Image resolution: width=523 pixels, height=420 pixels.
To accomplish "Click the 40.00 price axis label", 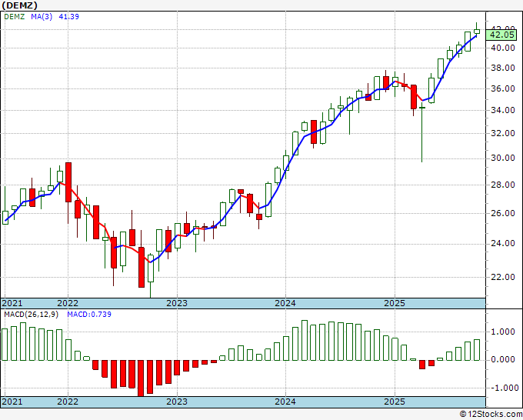I will tap(503, 48).
